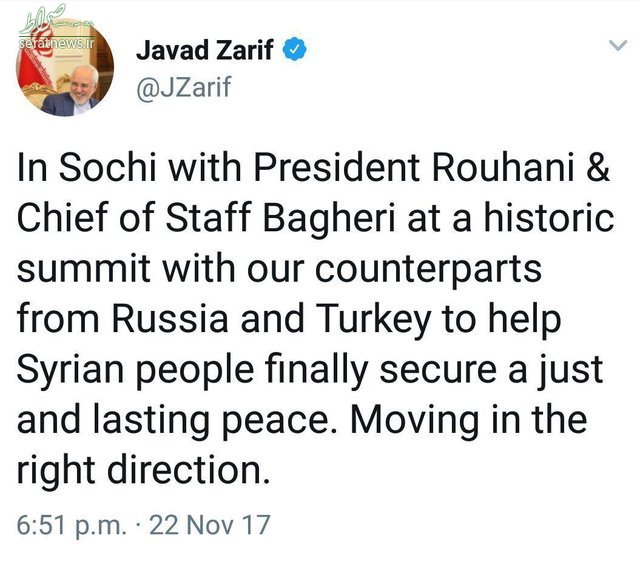Click the word Sochi in tweet
Image resolution: width=640 pixels, height=561 pixels.
pos(108,167)
